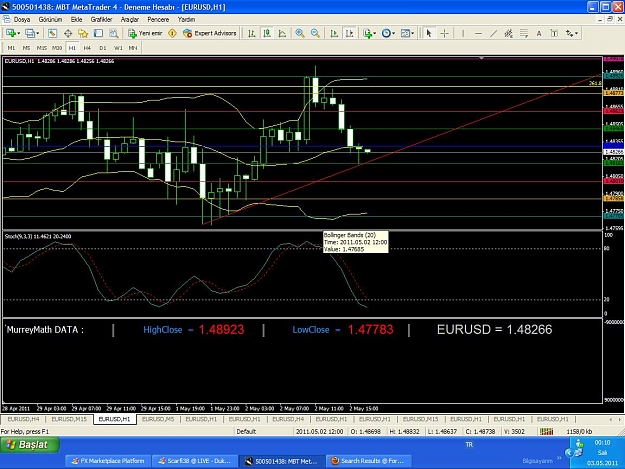Click the Yeni emir new order button
The width and height of the screenshot is (625, 469).
(x=145, y=33)
